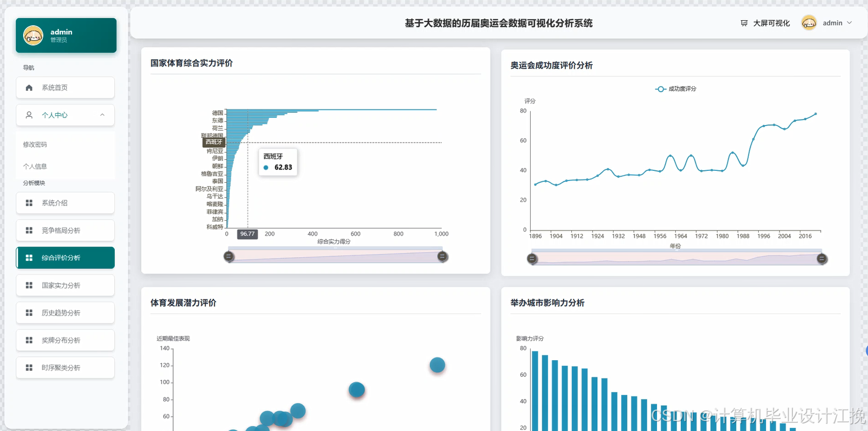Grab left handle of 年份 zoom slider

(532, 259)
